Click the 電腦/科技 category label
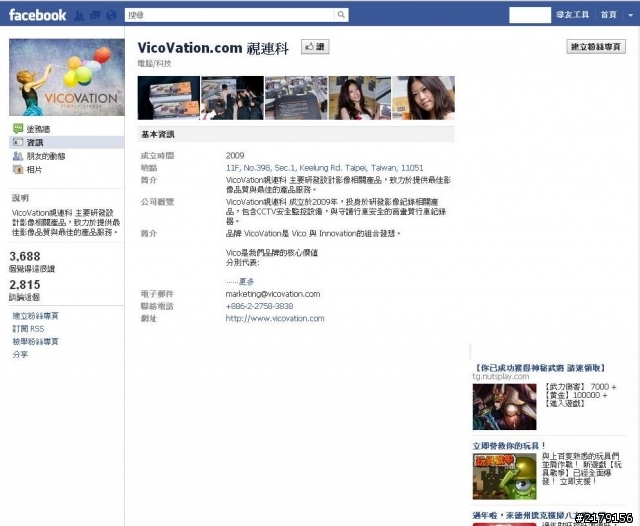 pyautogui.click(x=154, y=63)
